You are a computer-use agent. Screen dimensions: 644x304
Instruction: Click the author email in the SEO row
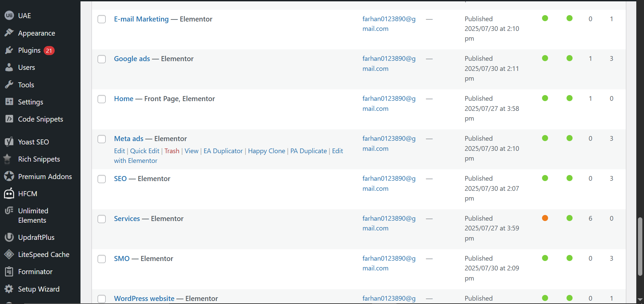pos(389,183)
